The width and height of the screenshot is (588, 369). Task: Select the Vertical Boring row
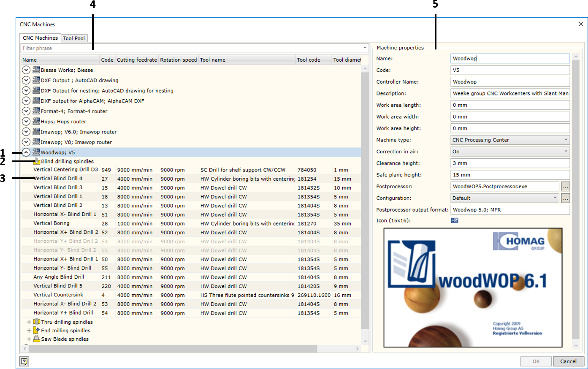click(x=191, y=223)
